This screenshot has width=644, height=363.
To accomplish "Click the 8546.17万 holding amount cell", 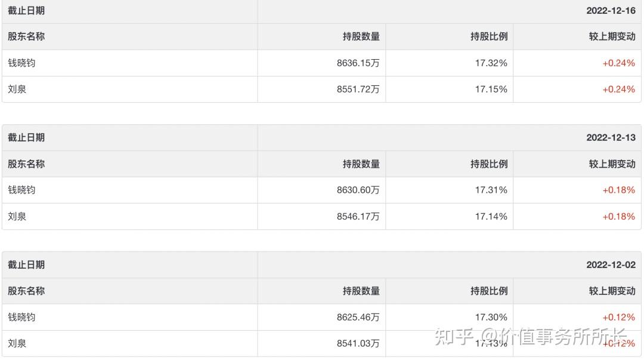I will click(x=358, y=216).
